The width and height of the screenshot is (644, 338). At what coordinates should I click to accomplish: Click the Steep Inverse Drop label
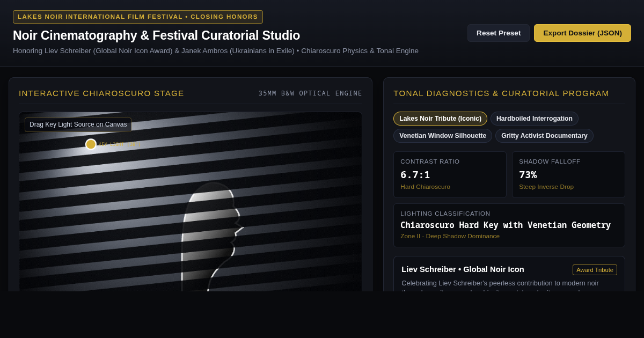546,187
